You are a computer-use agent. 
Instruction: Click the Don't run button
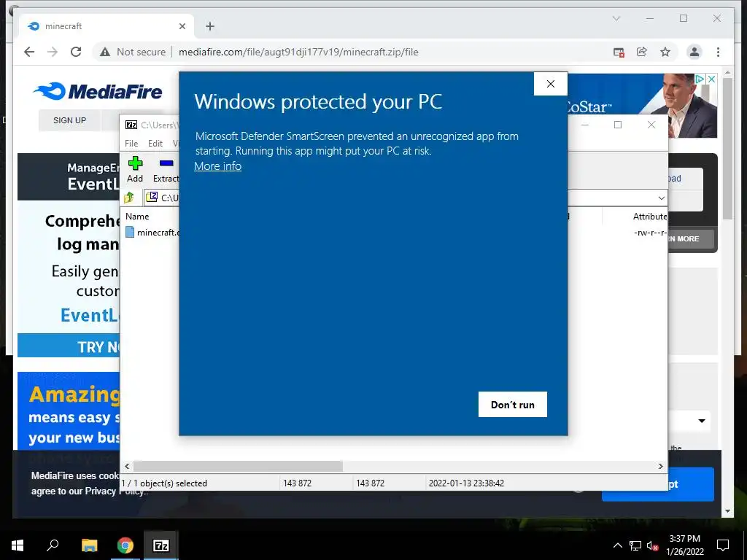(x=513, y=404)
